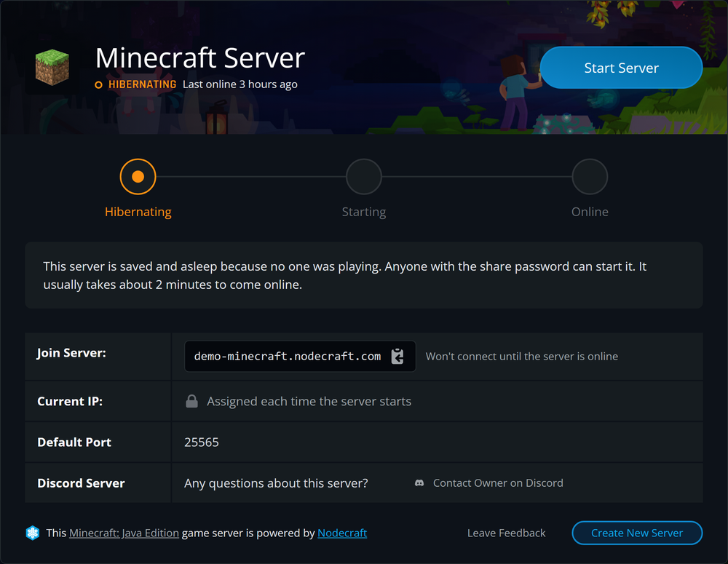728x564 pixels.
Task: Select the Hibernating step circle
Action: [x=138, y=176]
